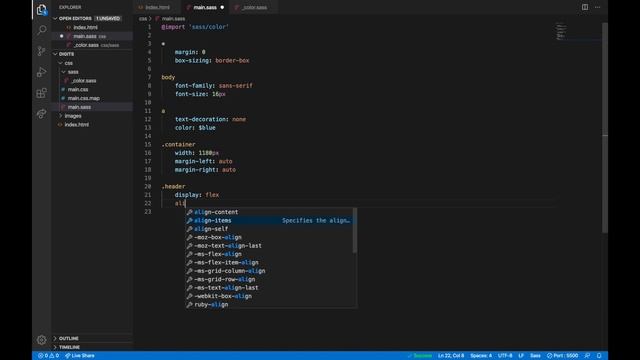Screen dimensions: 640x360
Task: Change indentation via Spaces: 4
Action: pos(481,356)
